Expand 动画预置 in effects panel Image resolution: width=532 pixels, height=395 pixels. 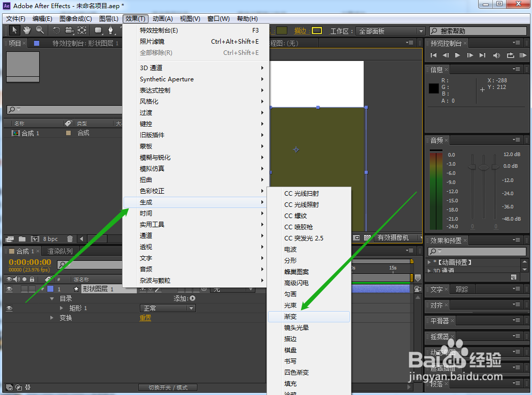[429, 262]
